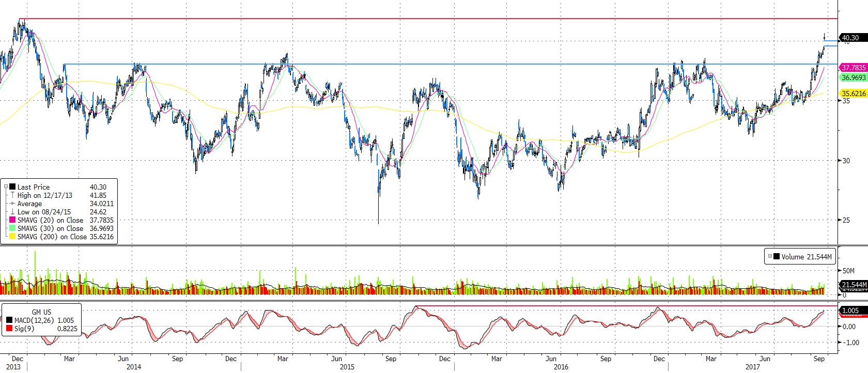
Task: Click the 'Volume 21.544M' legend label
Action: click(807, 257)
